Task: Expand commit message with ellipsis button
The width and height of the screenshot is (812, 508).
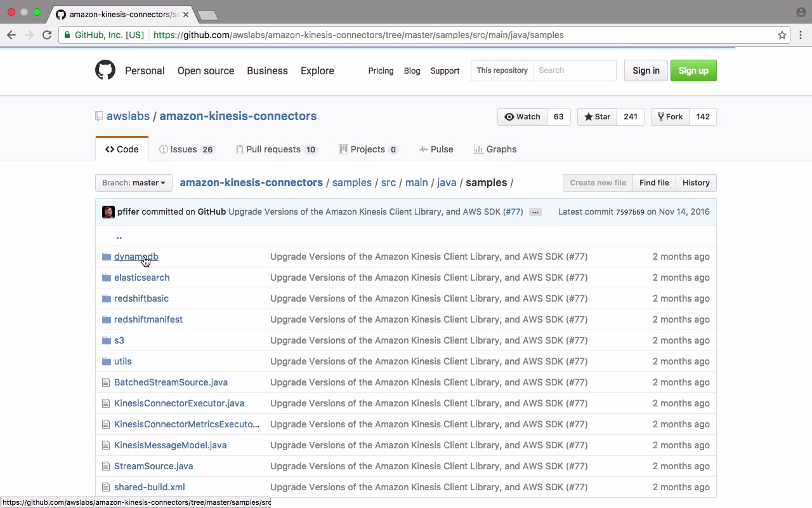Action: click(535, 212)
